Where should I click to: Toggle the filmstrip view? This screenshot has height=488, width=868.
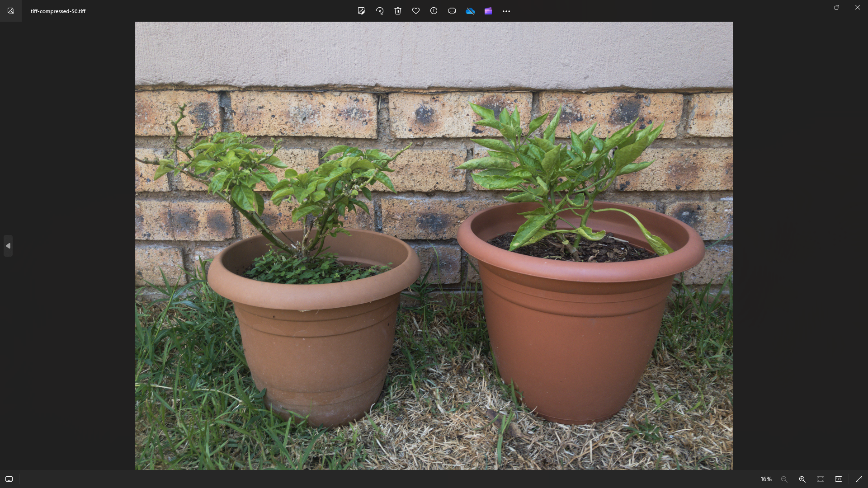pos(9,479)
